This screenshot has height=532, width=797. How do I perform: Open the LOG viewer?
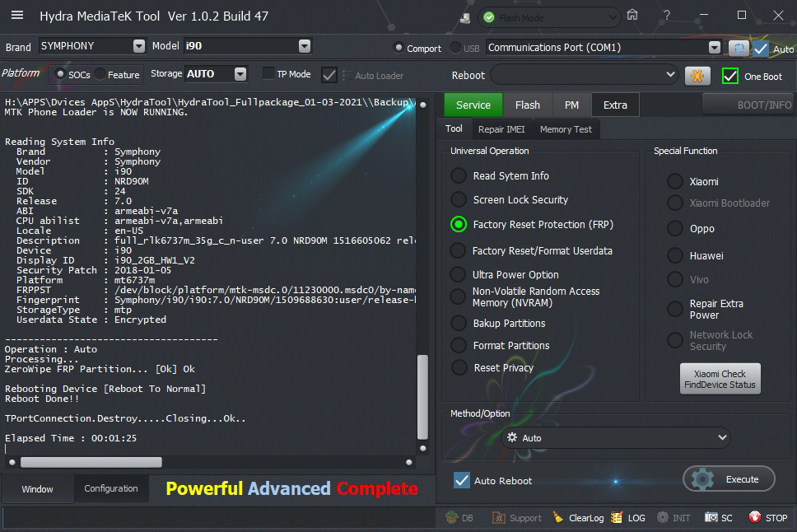[x=628, y=518]
